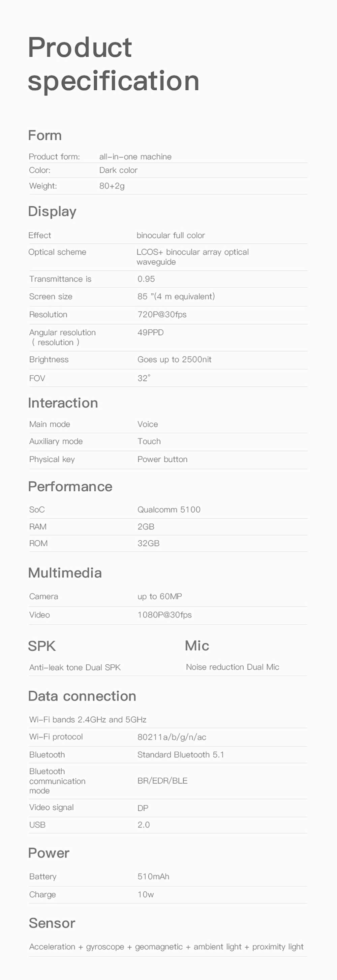This screenshot has width=337, height=980.
Task: Select the 'all-in-one machine' product form value
Action: pyautogui.click(x=135, y=157)
